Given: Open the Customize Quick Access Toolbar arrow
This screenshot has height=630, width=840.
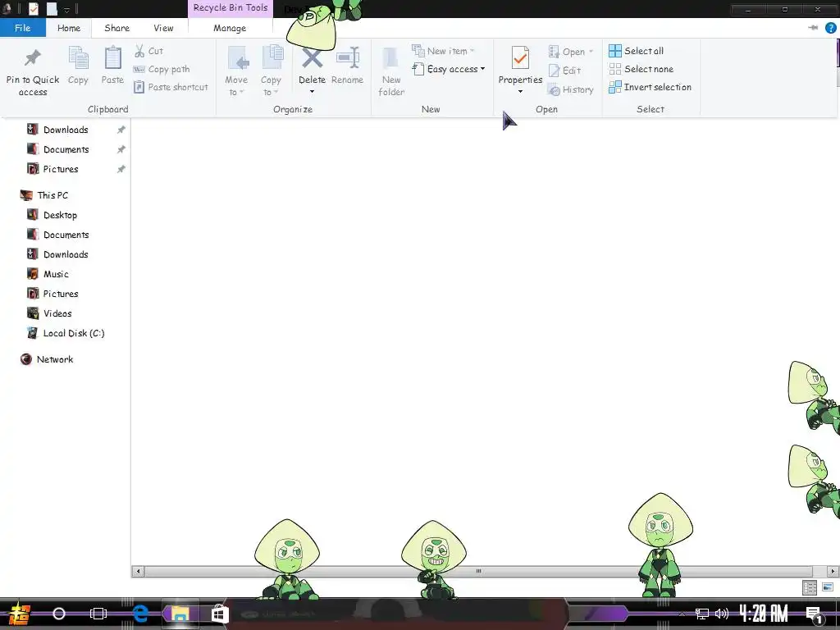Looking at the screenshot, I should pos(67,9).
